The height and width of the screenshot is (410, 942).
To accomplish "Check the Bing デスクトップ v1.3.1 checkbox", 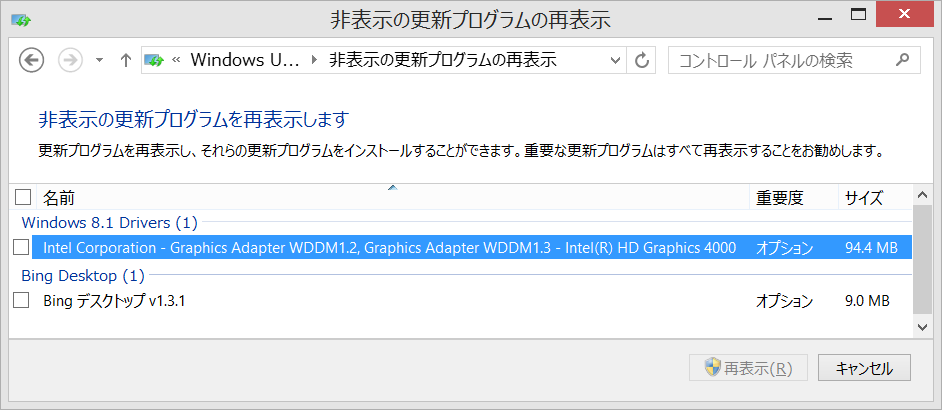I will 21,300.
